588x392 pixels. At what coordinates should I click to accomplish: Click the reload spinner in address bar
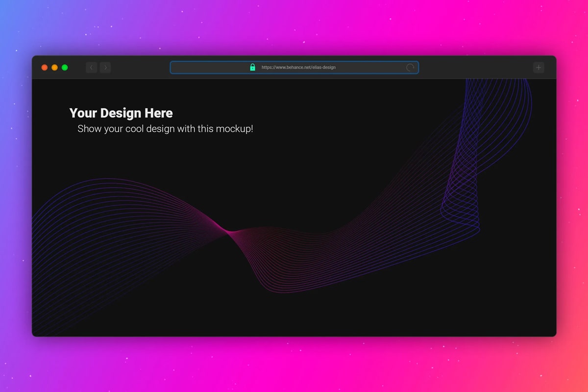pos(410,68)
